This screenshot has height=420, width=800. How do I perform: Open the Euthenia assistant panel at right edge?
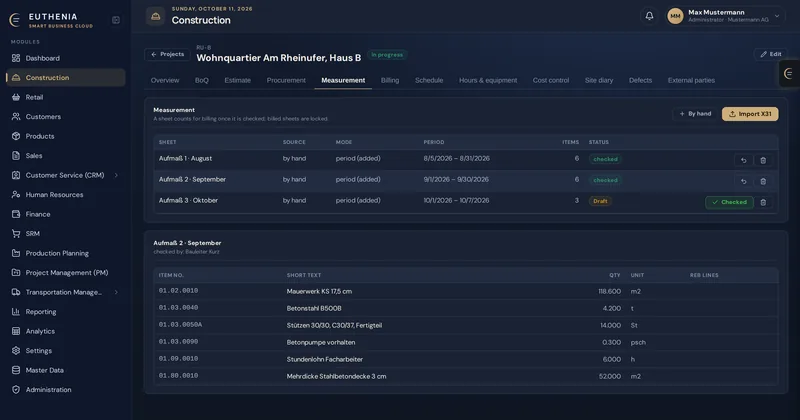789,73
